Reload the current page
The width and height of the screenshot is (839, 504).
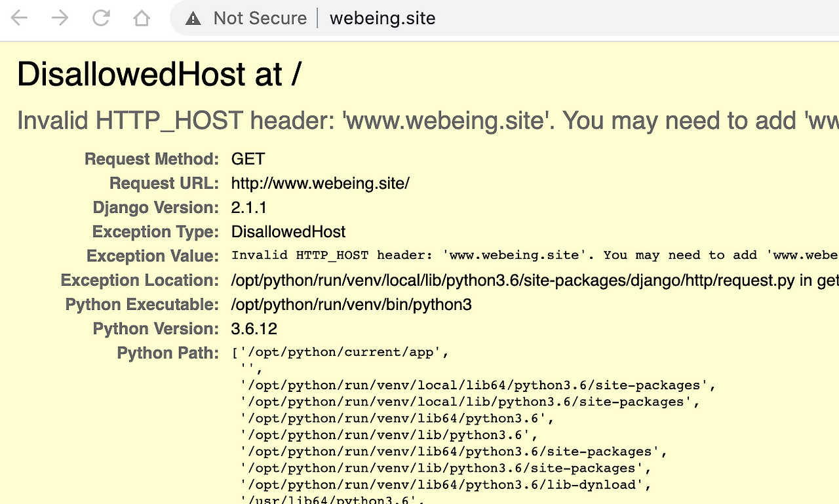coord(100,18)
